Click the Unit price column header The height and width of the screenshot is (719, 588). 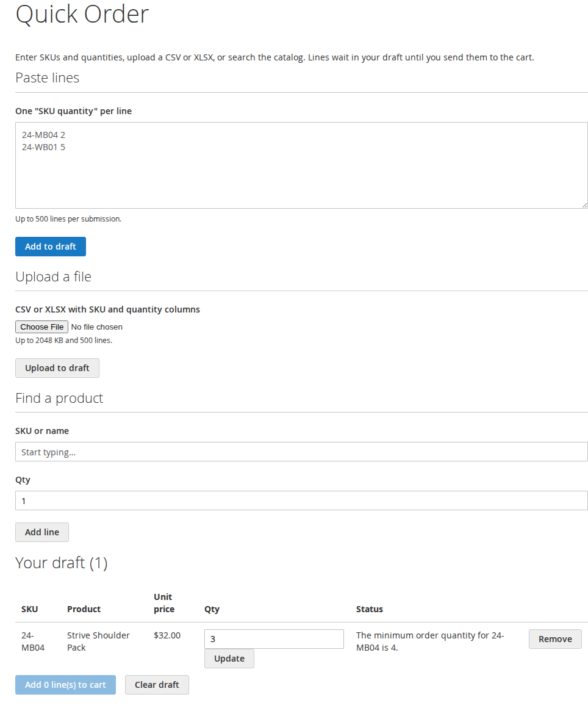click(x=164, y=602)
